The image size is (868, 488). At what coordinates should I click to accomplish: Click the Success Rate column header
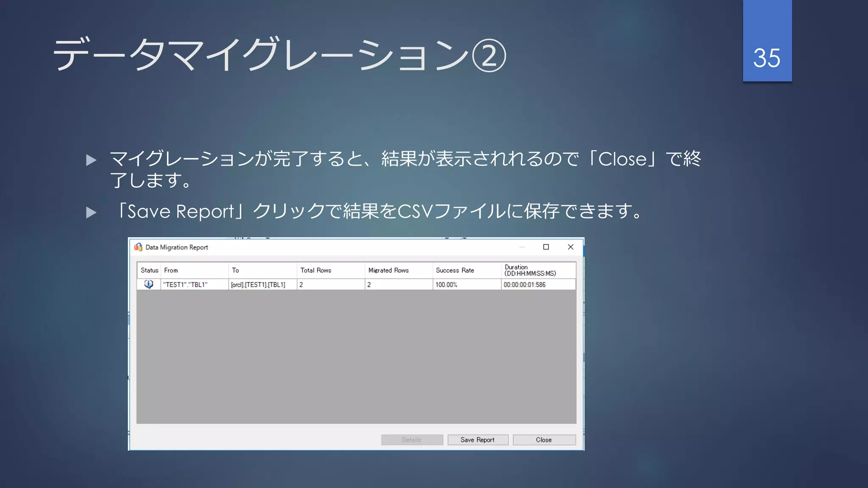coord(467,270)
